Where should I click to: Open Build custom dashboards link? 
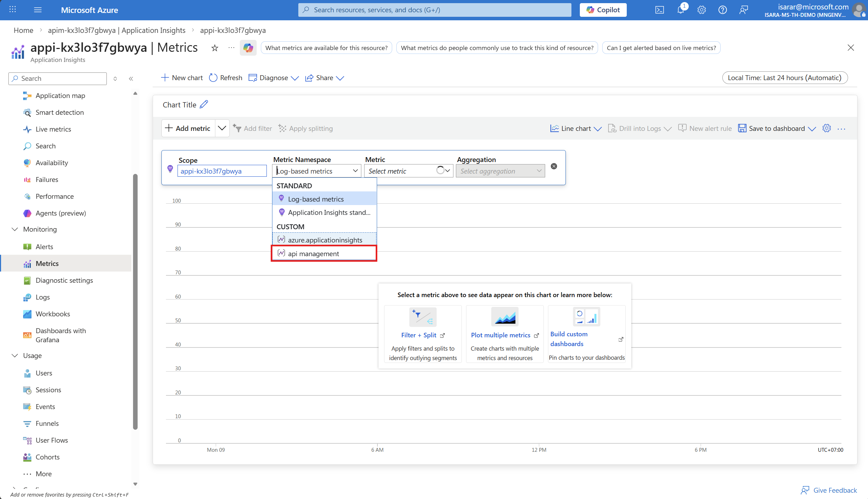586,339
